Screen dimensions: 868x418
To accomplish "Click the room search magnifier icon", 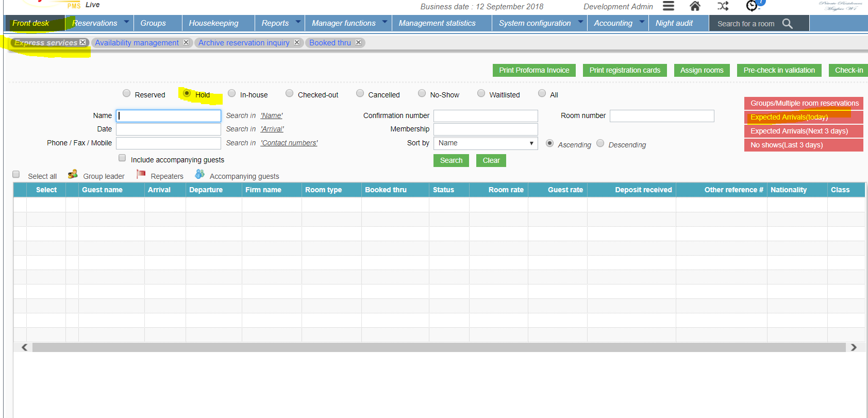I will tap(787, 23).
